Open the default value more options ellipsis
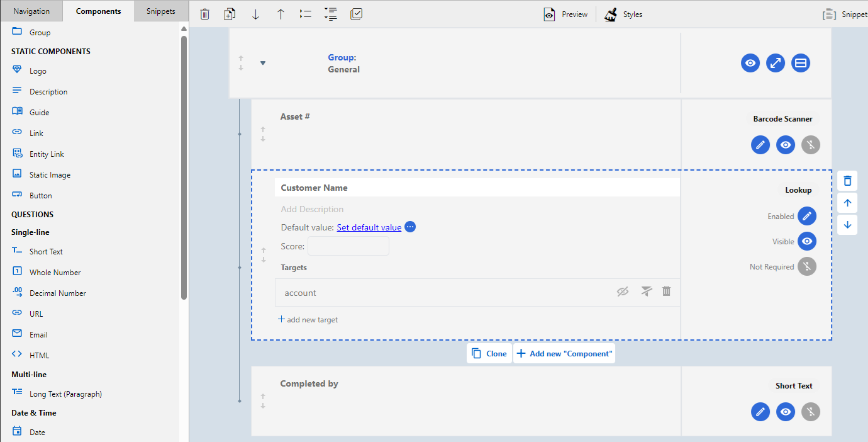Viewport: 868px width, 442px height. tap(410, 227)
